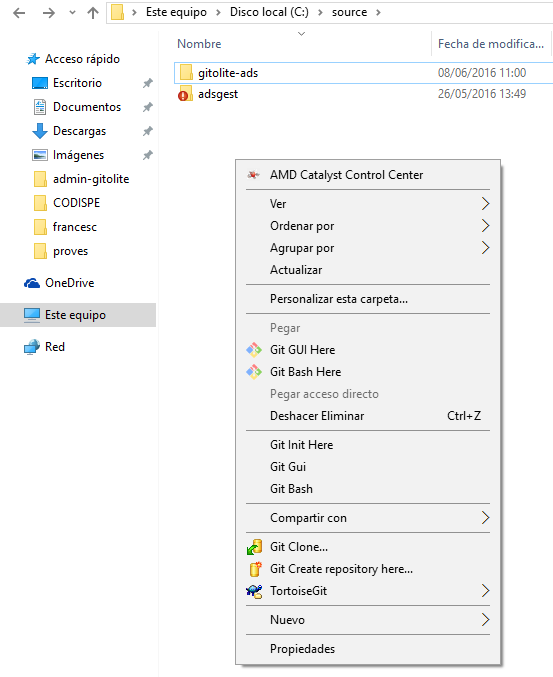The height and width of the screenshot is (677, 553).
Task: Click the Descargas download arrow icon
Action: coord(40,131)
